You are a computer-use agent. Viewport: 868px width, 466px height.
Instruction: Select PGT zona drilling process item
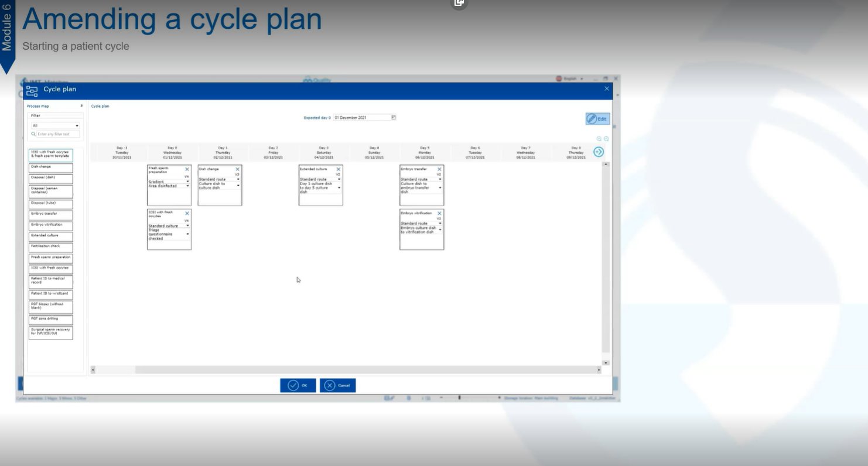(x=51, y=320)
